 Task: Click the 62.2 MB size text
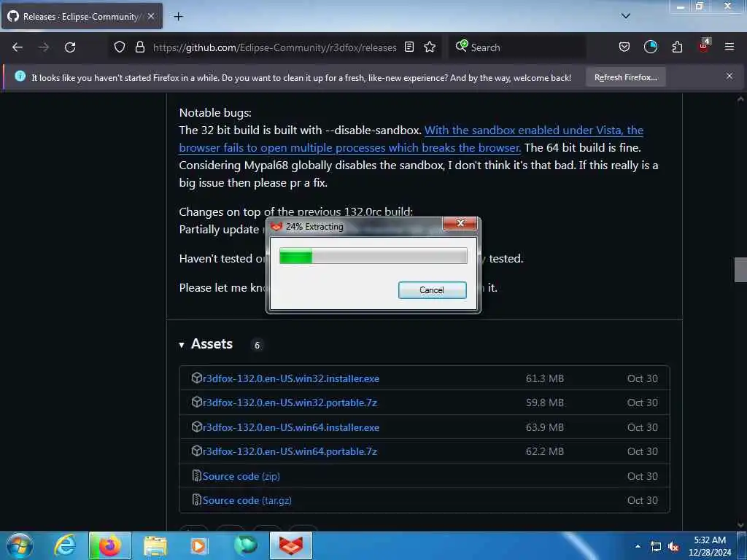tap(544, 451)
